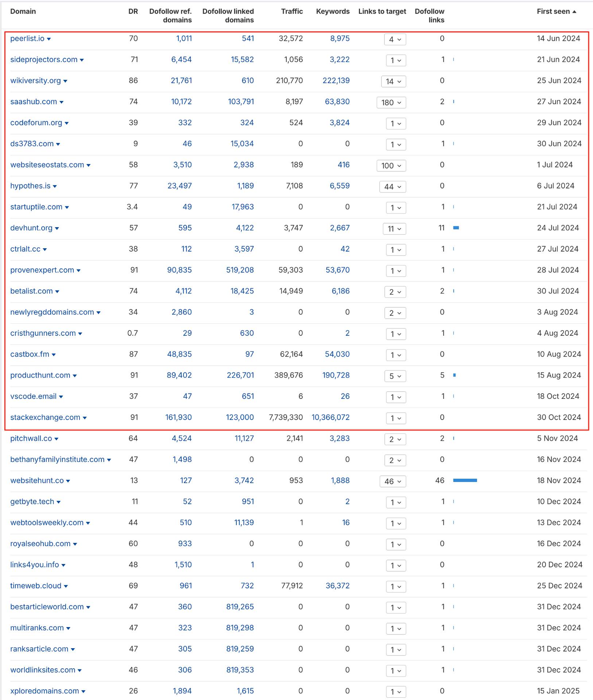The height and width of the screenshot is (700, 593).
Task: Click the First seen sort arrow
Action: [x=574, y=12]
